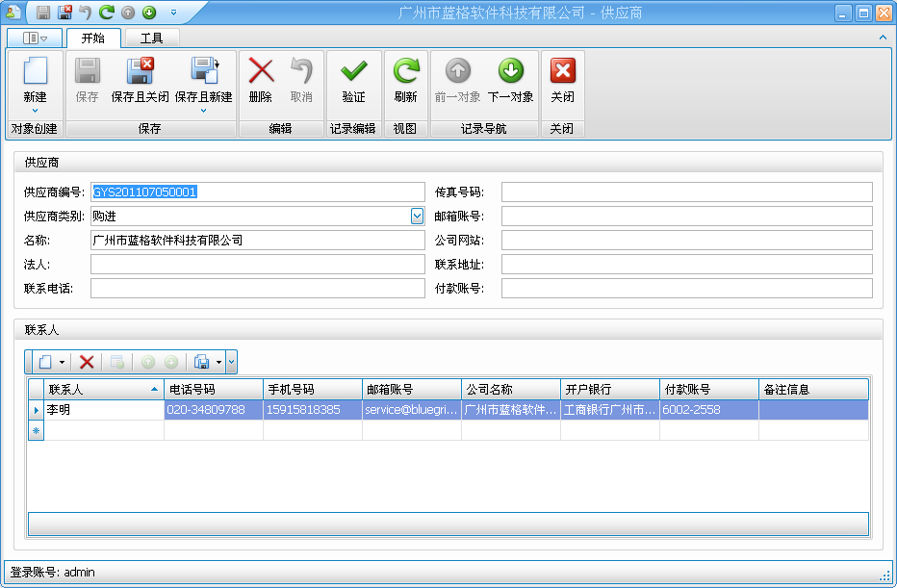Select contact cell 李明
The image size is (897, 588).
point(104,410)
